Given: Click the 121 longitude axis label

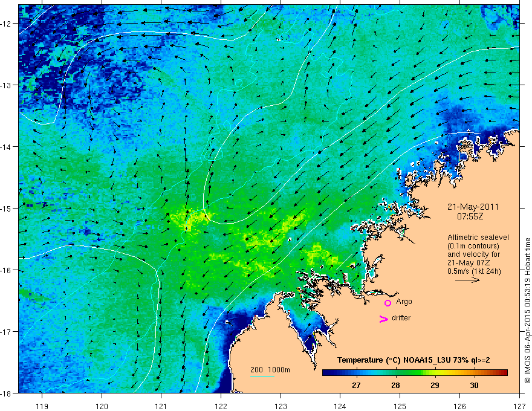Looking at the screenshot, I should (161, 407).
